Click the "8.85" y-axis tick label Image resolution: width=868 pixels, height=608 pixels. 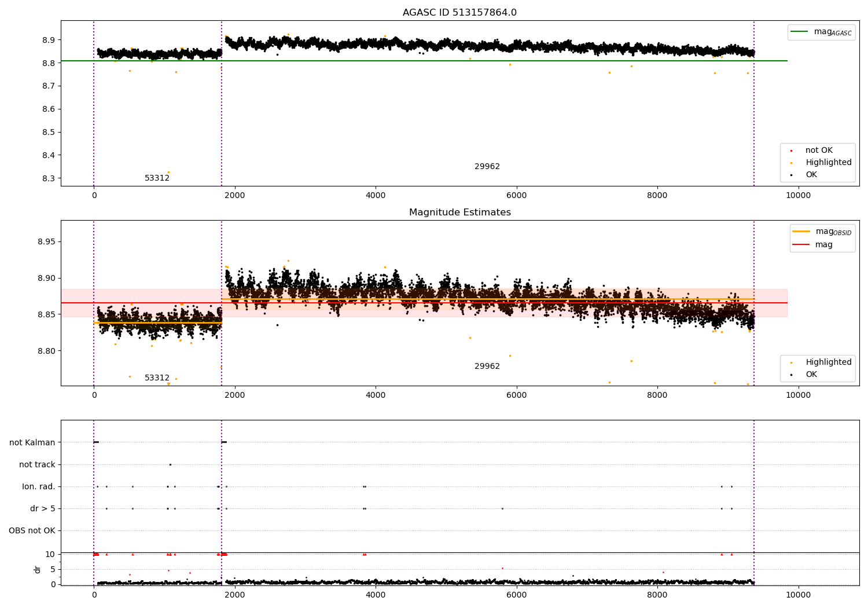46,315
